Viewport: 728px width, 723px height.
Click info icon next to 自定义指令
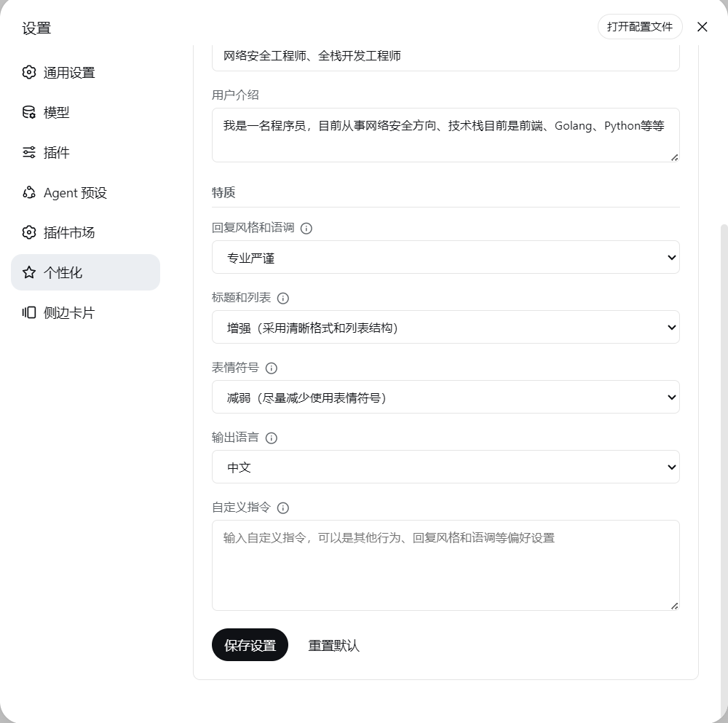tap(282, 508)
